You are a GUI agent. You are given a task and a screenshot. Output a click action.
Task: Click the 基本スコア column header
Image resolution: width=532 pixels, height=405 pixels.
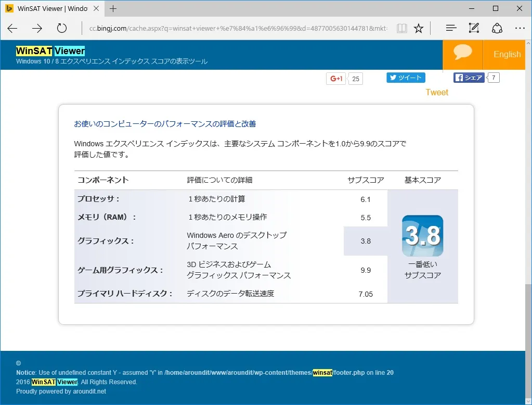point(422,180)
